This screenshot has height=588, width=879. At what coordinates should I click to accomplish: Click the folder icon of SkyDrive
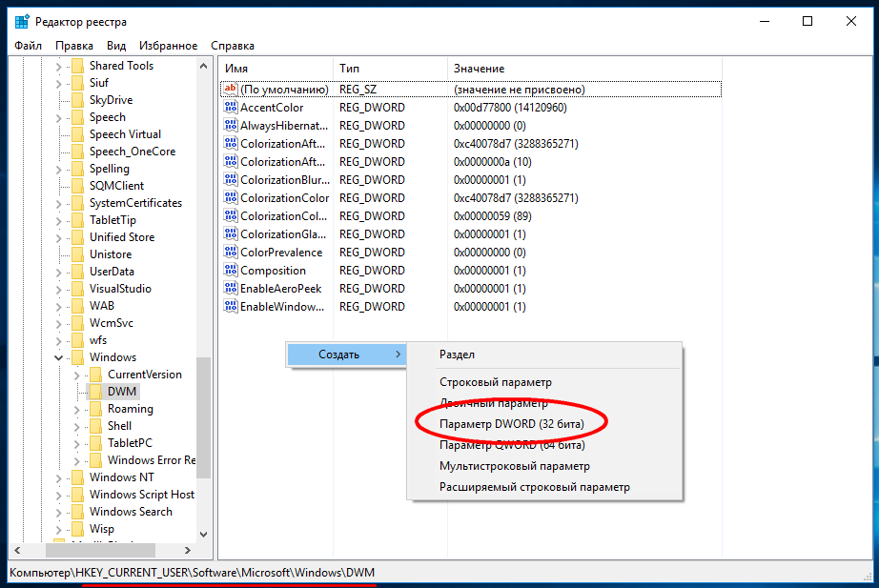[x=78, y=100]
